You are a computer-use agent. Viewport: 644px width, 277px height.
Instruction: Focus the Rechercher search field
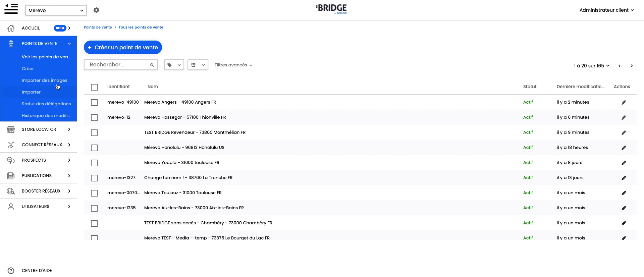coord(117,65)
